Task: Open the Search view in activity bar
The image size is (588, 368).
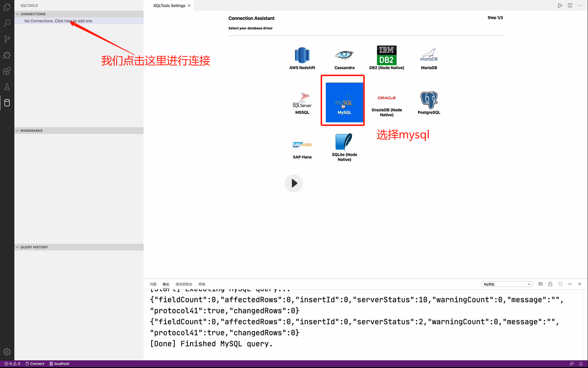Action: 7,23
